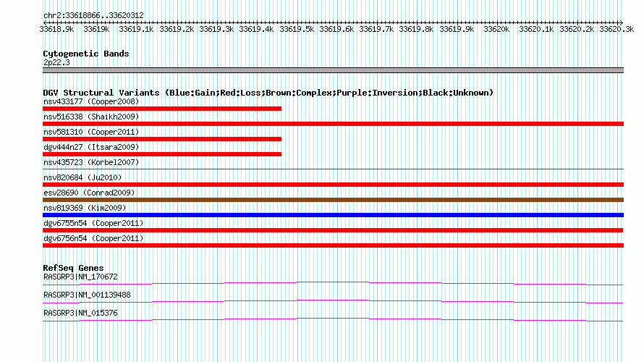Click the RefSeq Genes track title
The height and width of the screenshot is (362, 644).
click(73, 268)
